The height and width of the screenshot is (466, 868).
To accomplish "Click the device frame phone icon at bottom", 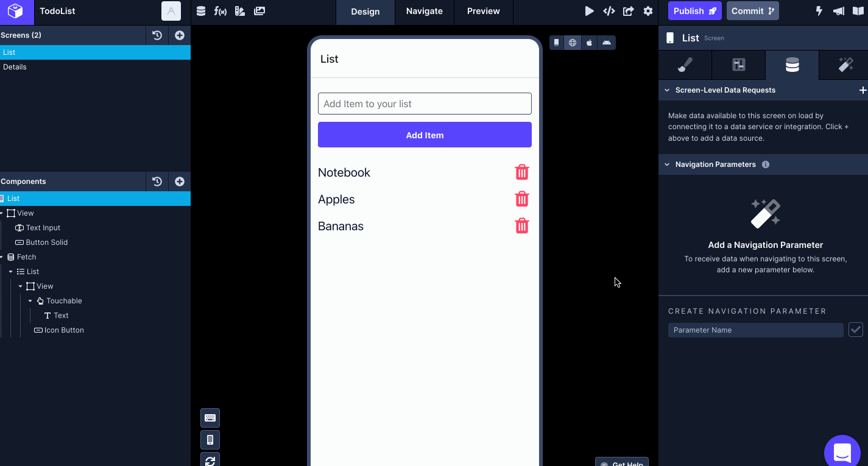I will pyautogui.click(x=210, y=440).
